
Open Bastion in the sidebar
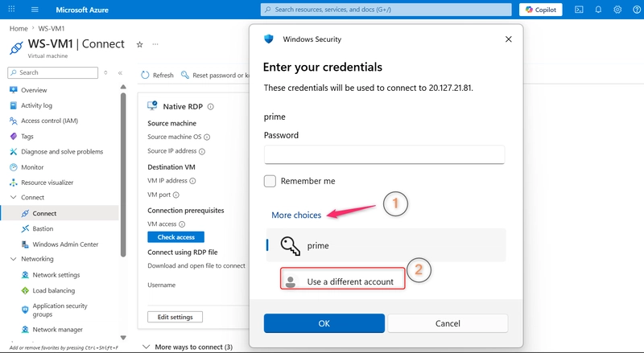tap(43, 228)
